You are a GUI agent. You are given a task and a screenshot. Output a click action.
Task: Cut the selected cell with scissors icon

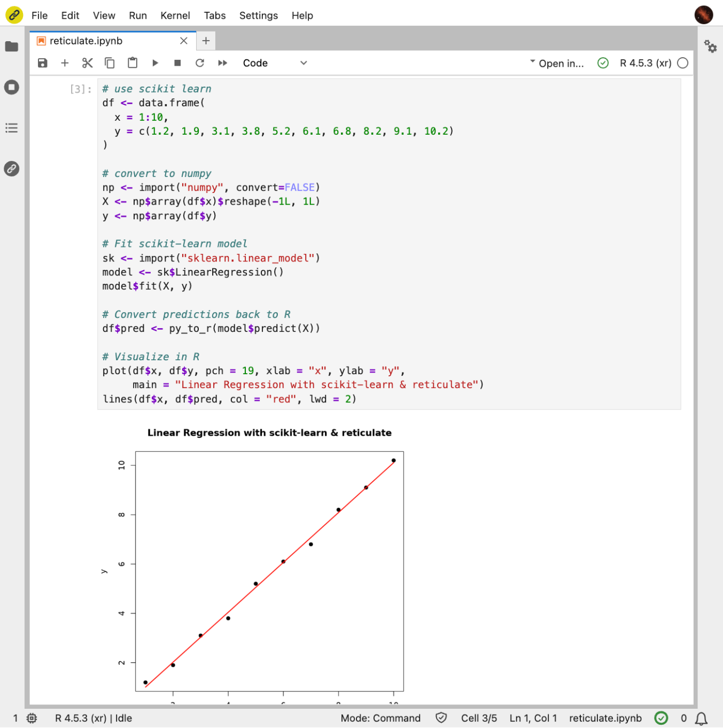pyautogui.click(x=88, y=63)
